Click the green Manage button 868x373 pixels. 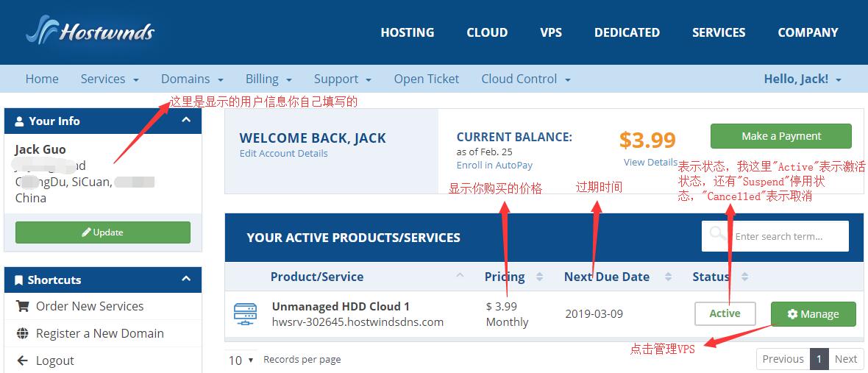[x=813, y=313]
